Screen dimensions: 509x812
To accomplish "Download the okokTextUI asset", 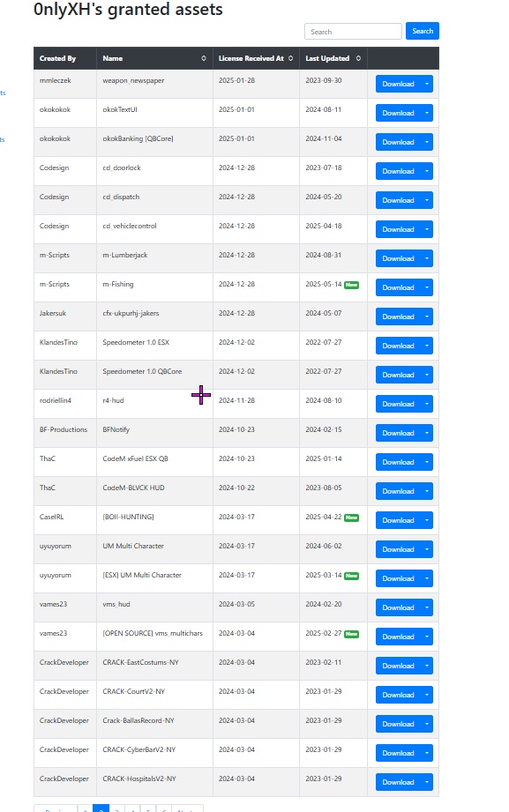I will (x=398, y=113).
